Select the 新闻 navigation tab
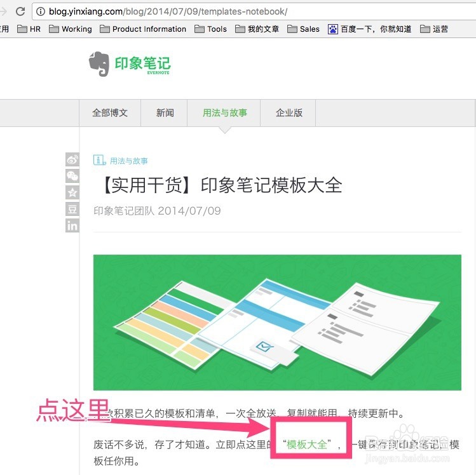The height and width of the screenshot is (475, 476). (x=165, y=113)
